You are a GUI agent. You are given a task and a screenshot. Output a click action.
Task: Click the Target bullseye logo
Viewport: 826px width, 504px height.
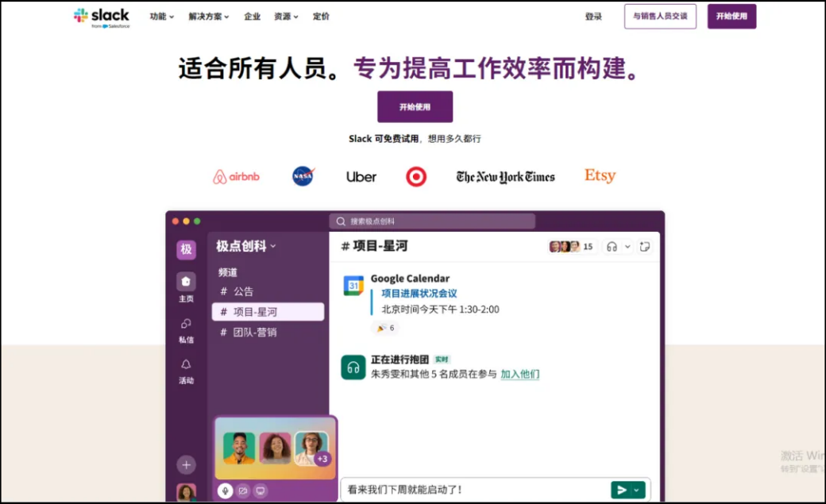point(416,176)
